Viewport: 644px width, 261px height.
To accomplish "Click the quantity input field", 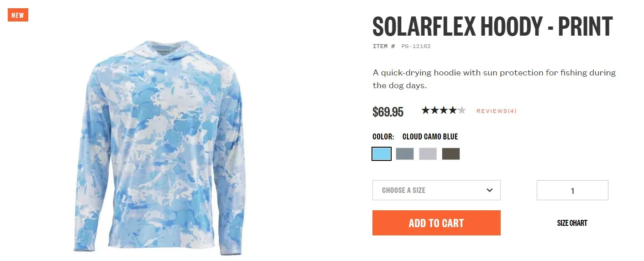I will click(572, 190).
